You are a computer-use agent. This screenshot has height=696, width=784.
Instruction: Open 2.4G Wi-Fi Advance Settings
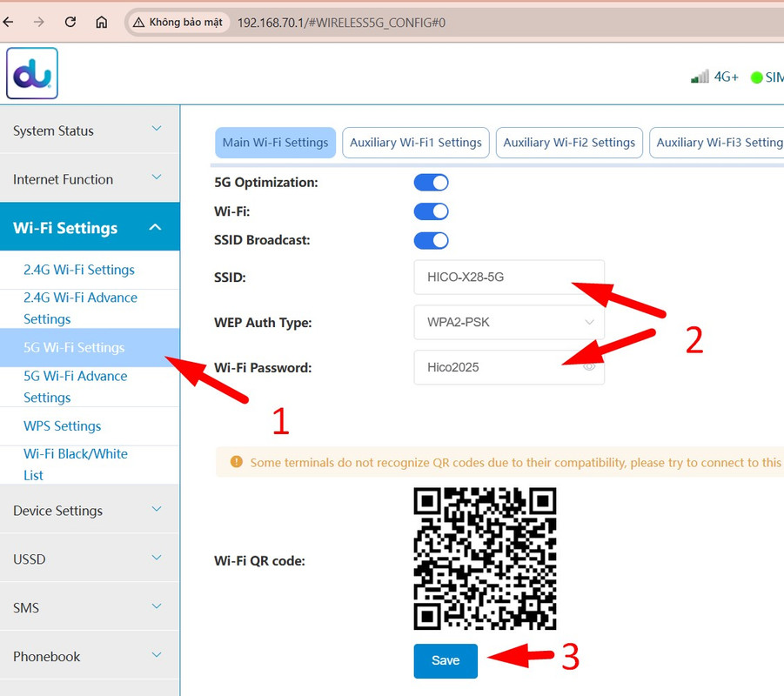click(x=80, y=308)
